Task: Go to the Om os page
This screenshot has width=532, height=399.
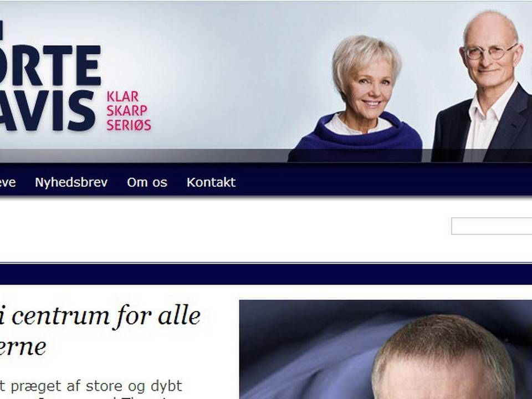Action: 147,182
